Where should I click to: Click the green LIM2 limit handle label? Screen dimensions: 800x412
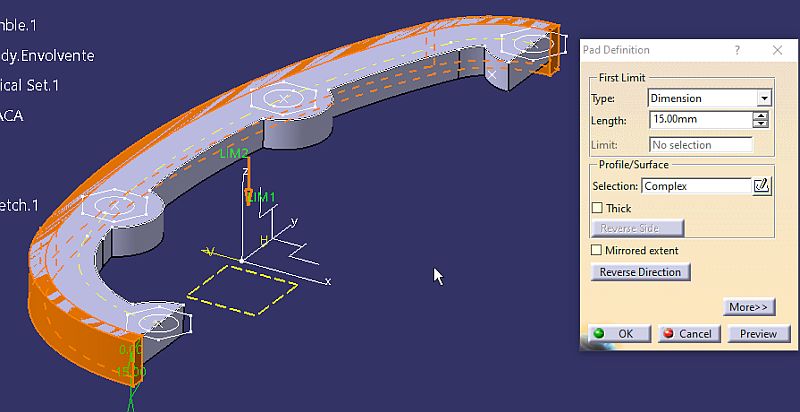233,153
